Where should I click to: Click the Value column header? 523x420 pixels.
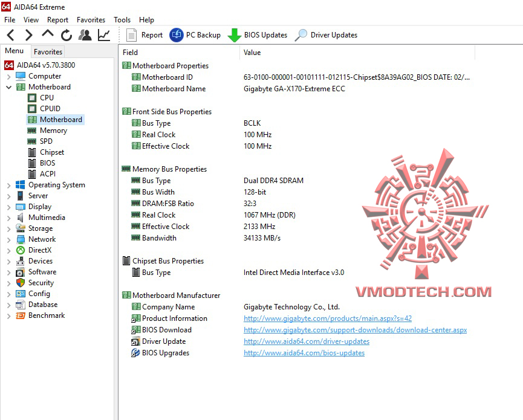[x=357, y=53]
